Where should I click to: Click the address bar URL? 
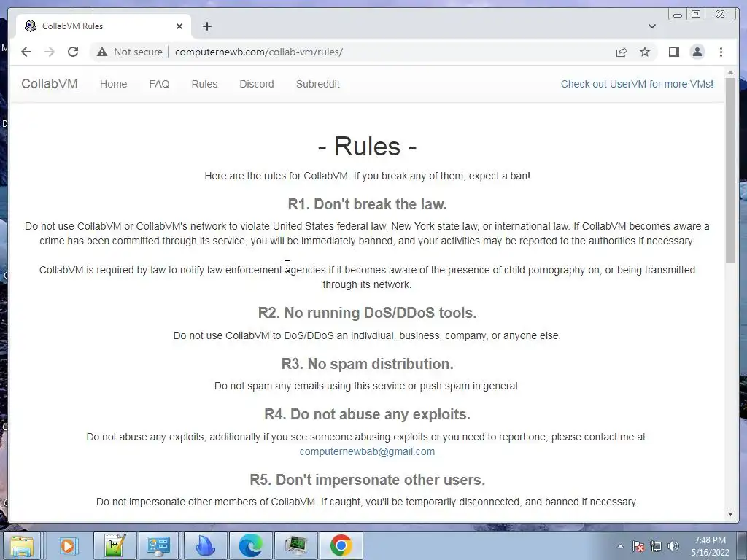[259, 52]
